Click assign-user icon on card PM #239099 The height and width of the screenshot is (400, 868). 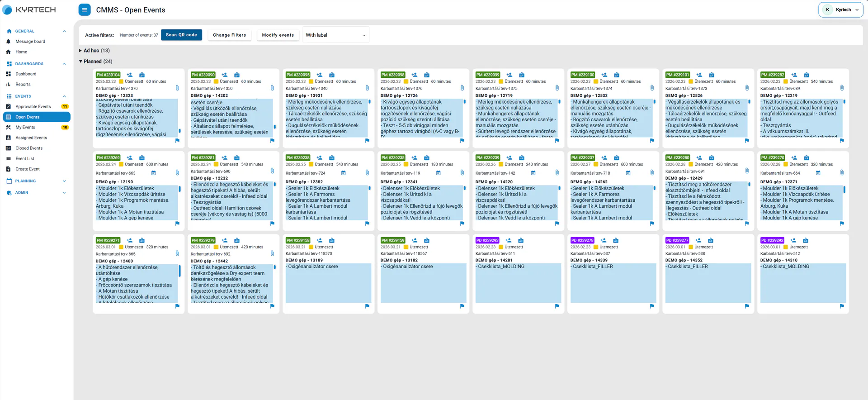509,75
